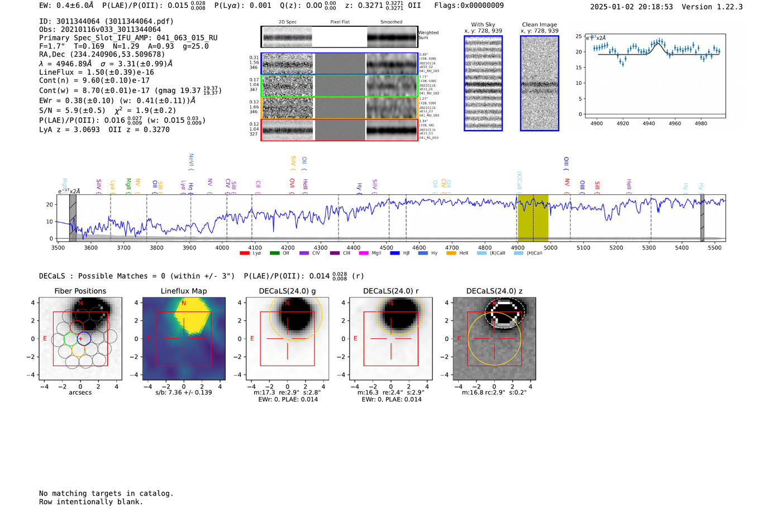Click the 2025-01-02 20:18:53 timestamp

[x=631, y=7]
